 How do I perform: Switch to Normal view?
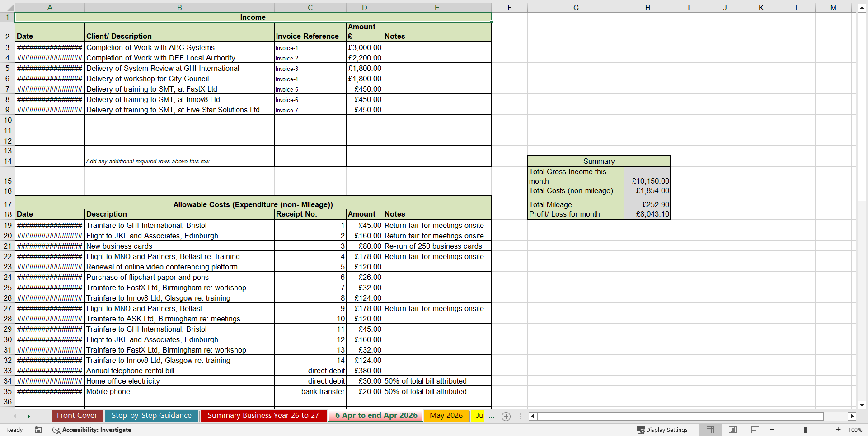[710, 430]
